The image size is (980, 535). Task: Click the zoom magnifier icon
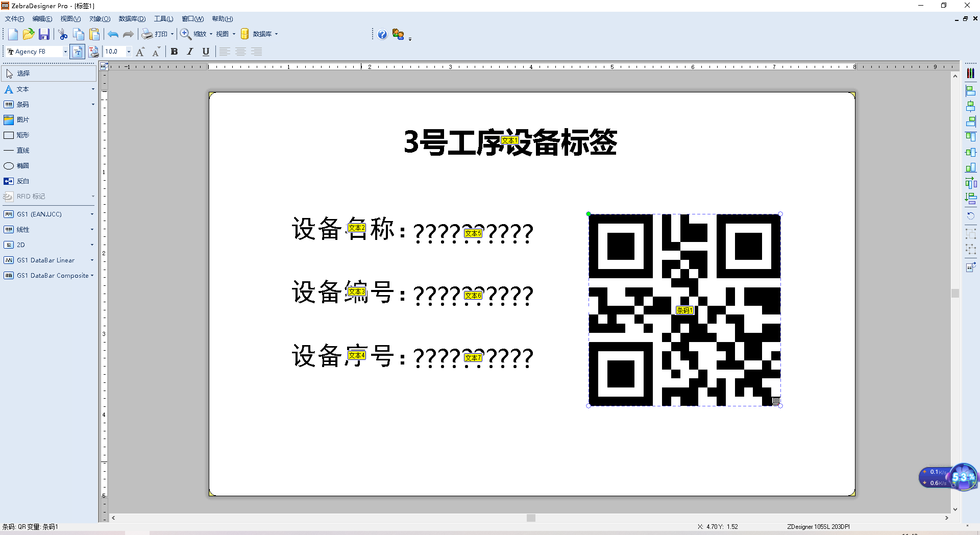coord(185,34)
